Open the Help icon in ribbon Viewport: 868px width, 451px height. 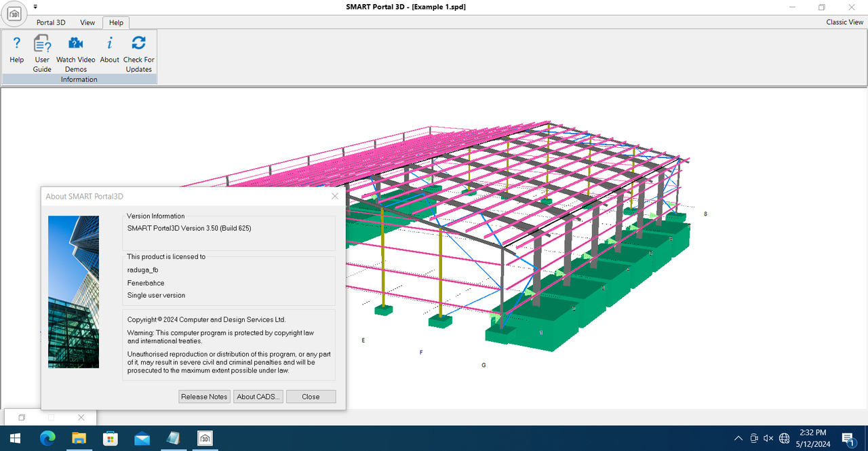pos(17,50)
